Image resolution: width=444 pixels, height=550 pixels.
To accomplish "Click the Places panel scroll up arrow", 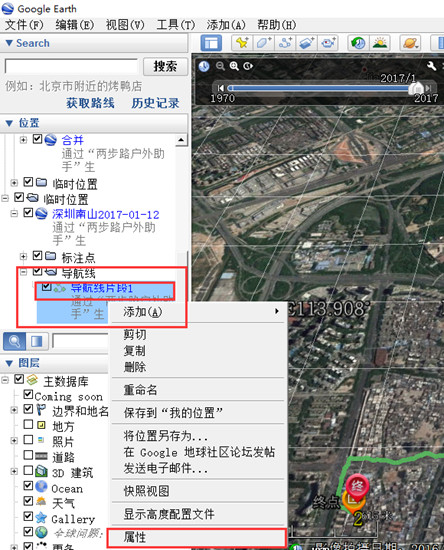I will [181, 140].
